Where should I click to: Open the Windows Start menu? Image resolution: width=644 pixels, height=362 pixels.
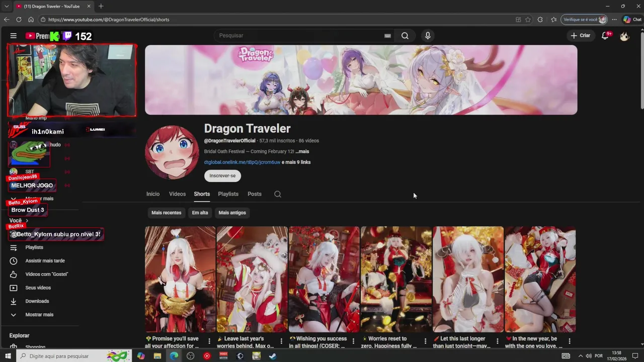point(8,356)
